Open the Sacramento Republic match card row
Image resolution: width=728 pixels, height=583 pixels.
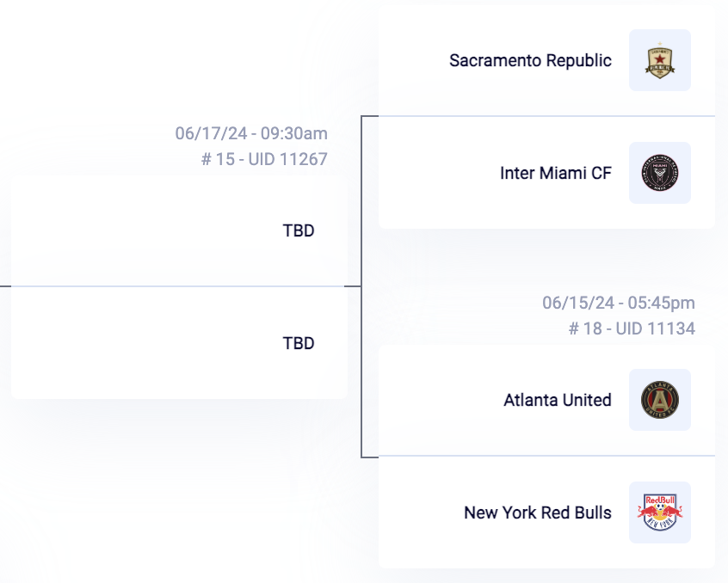coord(546,60)
